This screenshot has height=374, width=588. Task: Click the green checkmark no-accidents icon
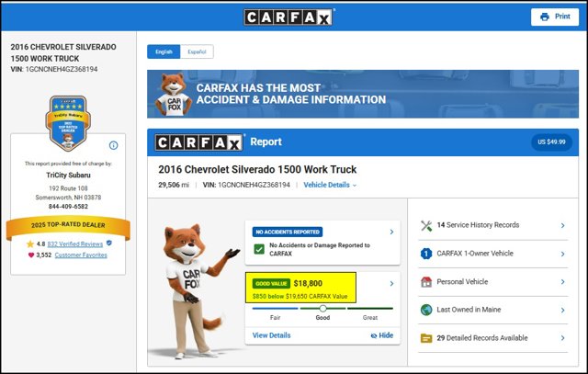(x=259, y=249)
